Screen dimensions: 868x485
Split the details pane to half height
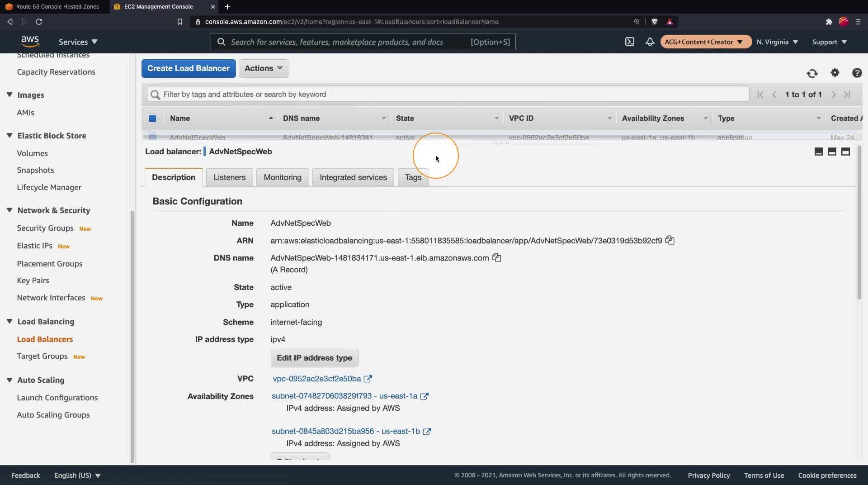point(832,152)
